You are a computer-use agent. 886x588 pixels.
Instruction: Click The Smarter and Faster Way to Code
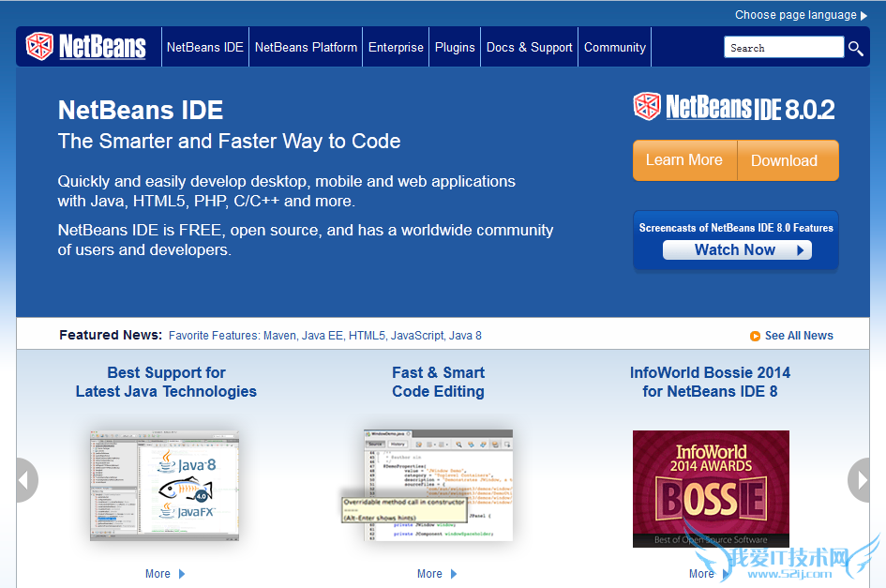pos(230,142)
